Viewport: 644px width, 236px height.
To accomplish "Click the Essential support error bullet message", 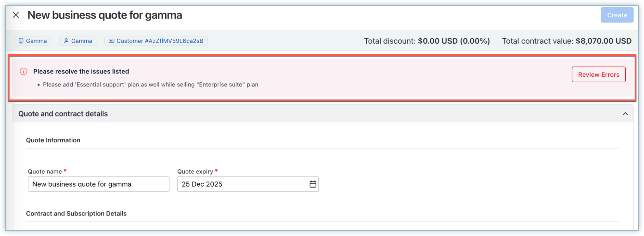I will [x=150, y=85].
